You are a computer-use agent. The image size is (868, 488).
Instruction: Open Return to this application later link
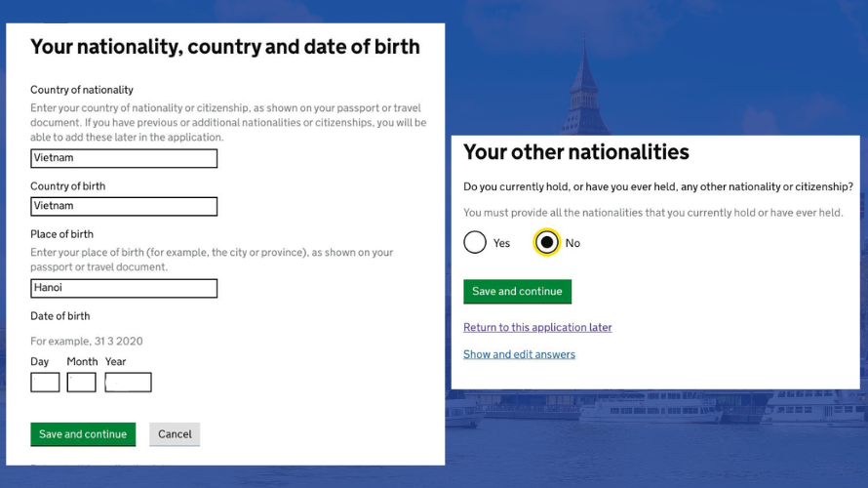click(x=537, y=327)
